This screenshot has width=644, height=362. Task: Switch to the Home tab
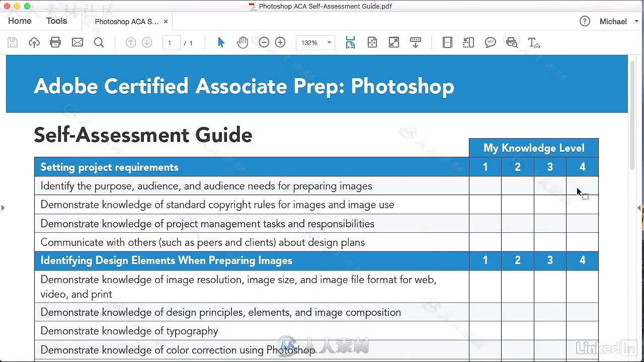pos(20,21)
